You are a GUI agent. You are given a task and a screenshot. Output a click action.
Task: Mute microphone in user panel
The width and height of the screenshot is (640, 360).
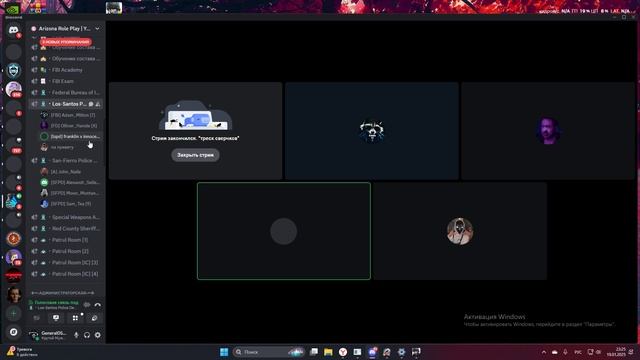pyautogui.click(x=76, y=335)
